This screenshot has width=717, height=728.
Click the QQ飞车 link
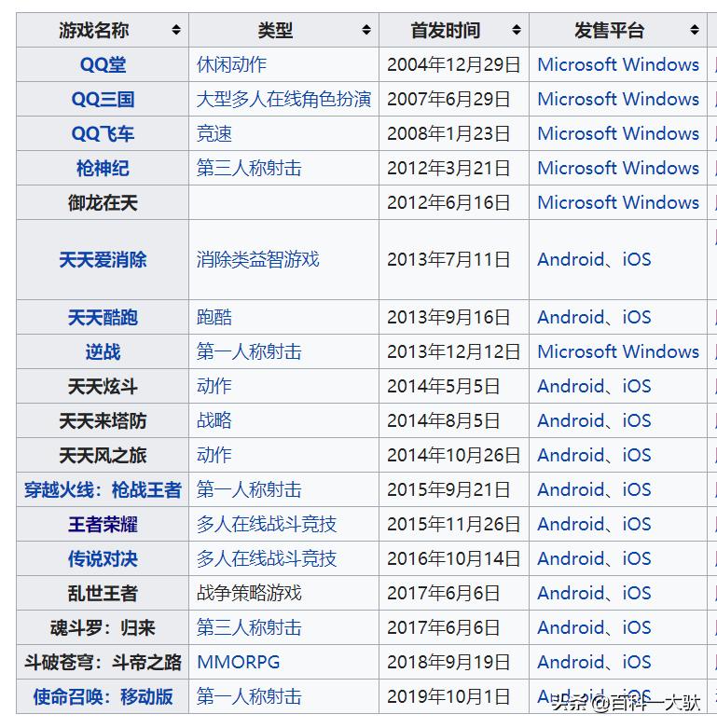click(103, 134)
